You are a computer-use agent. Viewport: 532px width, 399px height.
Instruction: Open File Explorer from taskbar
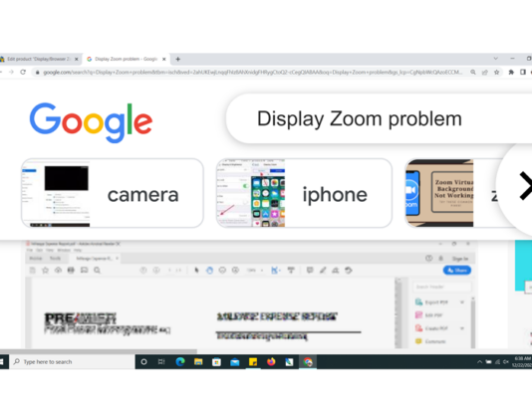coord(198,362)
